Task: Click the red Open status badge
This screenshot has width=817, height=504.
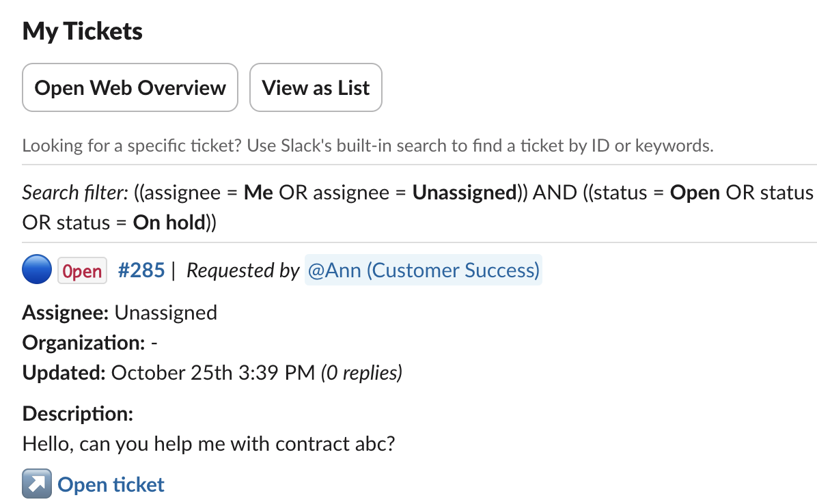Action: pyautogui.click(x=82, y=271)
